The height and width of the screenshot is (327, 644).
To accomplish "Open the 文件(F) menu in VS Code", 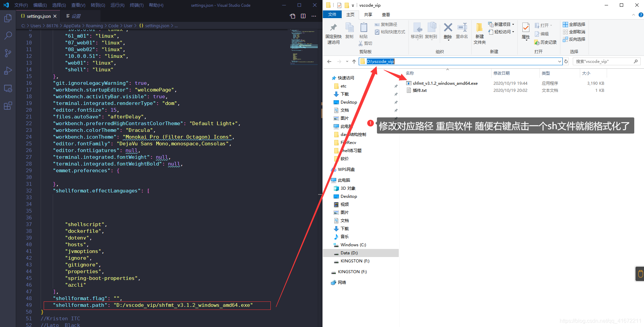I will [x=21, y=5].
